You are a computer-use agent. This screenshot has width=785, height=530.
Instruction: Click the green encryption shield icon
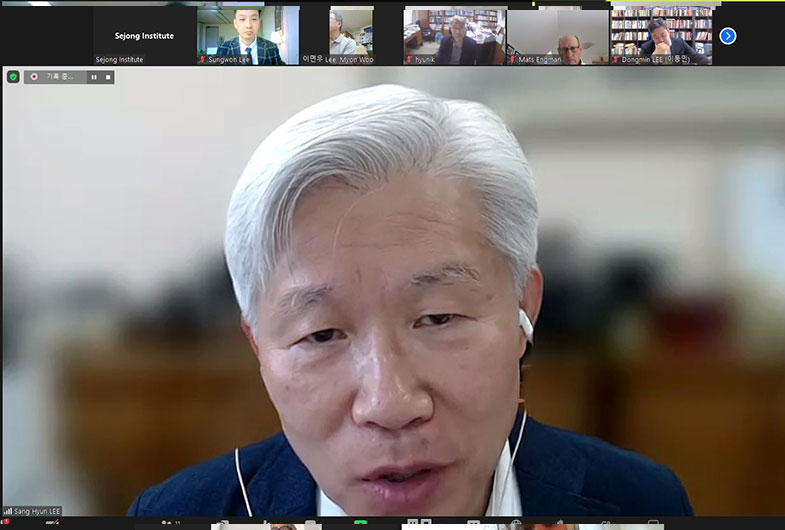click(x=13, y=77)
